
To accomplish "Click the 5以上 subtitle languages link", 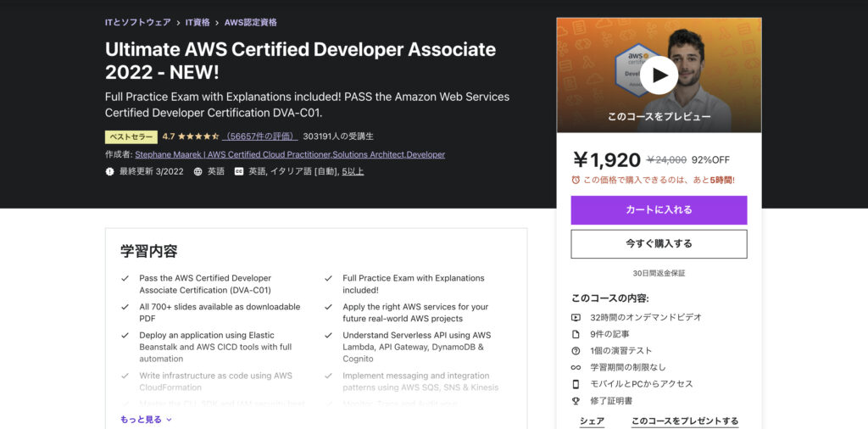I will 353,171.
